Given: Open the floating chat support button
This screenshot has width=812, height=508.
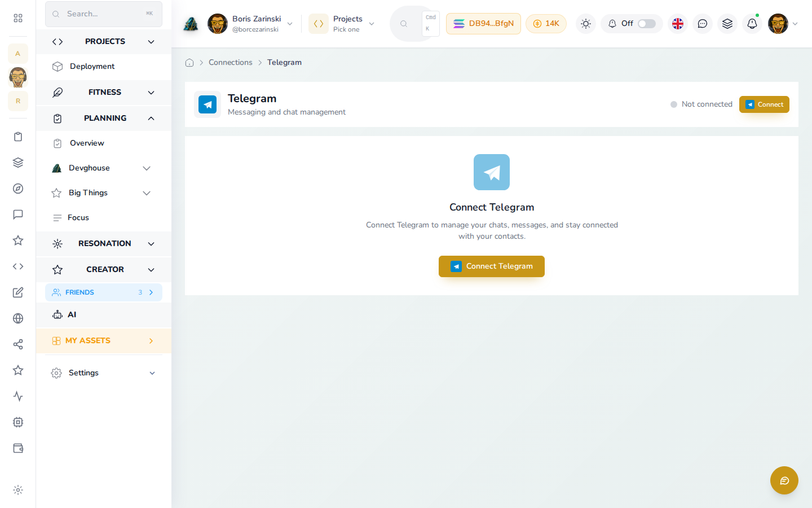Looking at the screenshot, I should click(784, 480).
